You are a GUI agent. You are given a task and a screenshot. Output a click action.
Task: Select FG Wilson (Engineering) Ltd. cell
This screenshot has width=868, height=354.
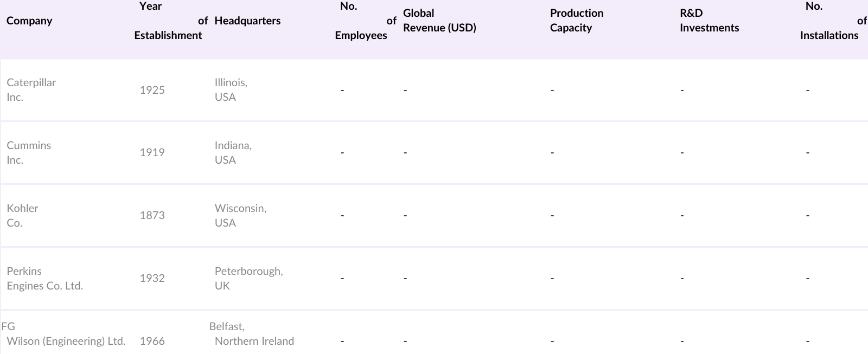[65, 334]
